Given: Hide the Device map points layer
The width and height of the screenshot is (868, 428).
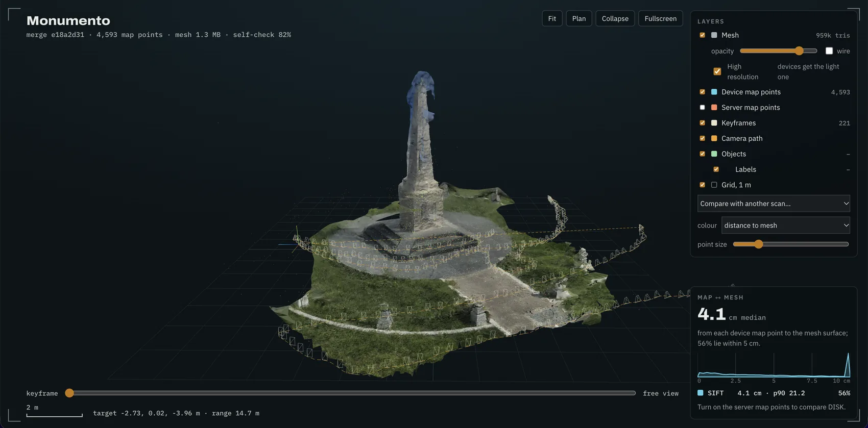Looking at the screenshot, I should pos(702,92).
